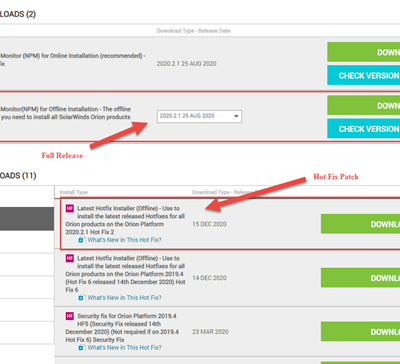This screenshot has width=400, height=364.
Task: Click the 14 DEC 2020 release date
Action: coord(209,278)
